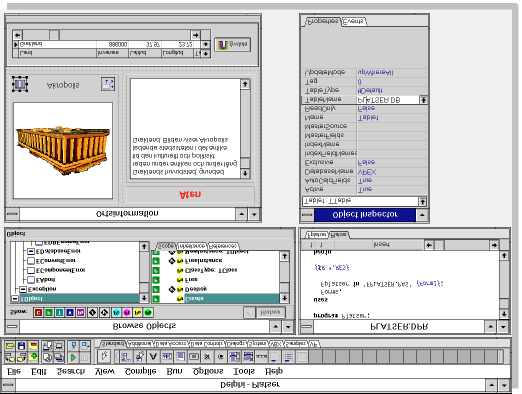
Task: Open the Options menu
Action: (208, 371)
